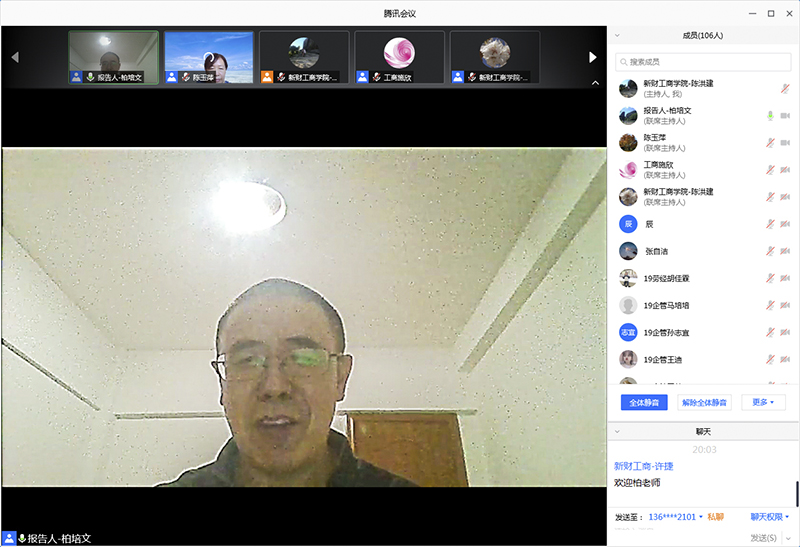The image size is (800, 547).
Task: Click camera icon next to 19企管孙志宣
Action: pyautogui.click(x=785, y=332)
